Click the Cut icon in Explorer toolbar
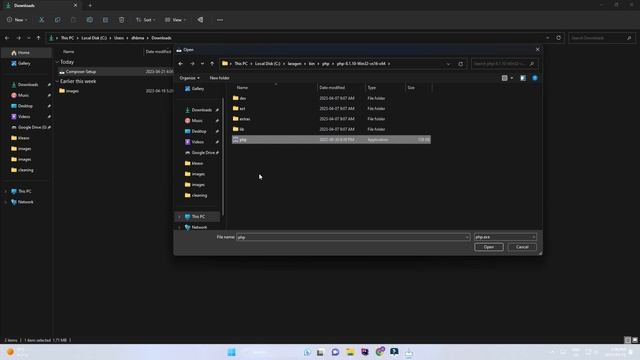 41,20
